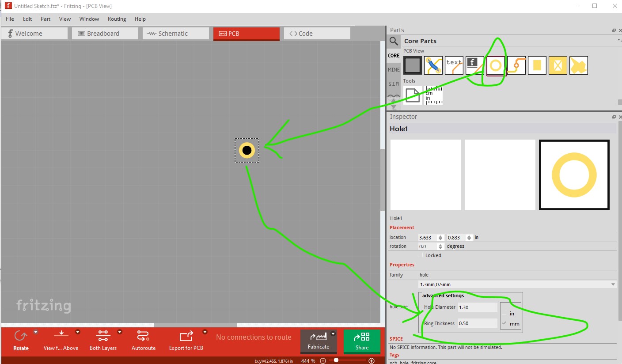This screenshot has height=364, width=622.
Task: Open the Fabricate dropdown arrow
Action: [333, 334]
